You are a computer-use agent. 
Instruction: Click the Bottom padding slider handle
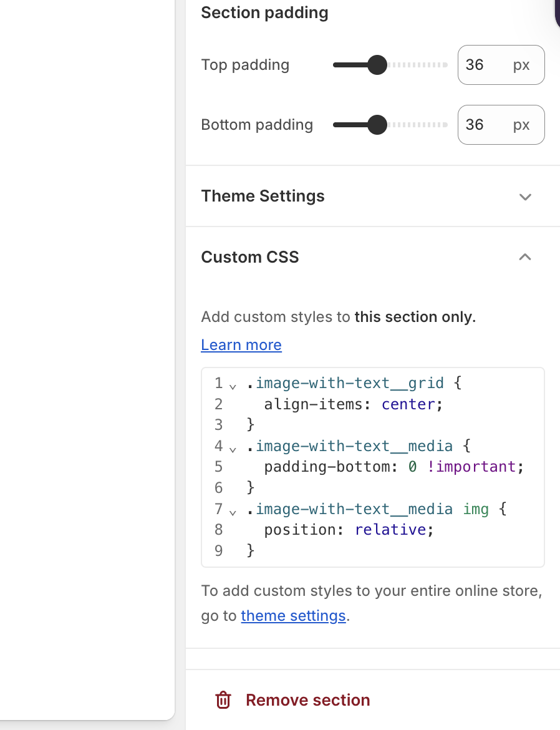377,125
